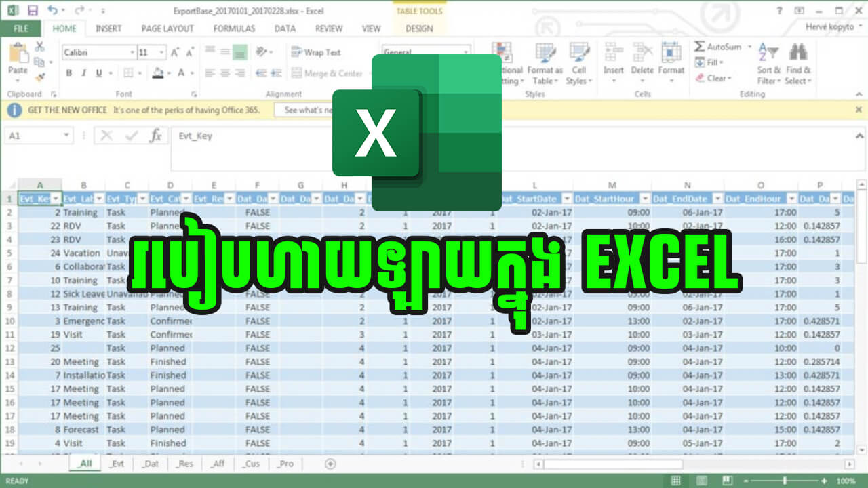
Task: Open the font size 11 dropdown
Action: [161, 52]
